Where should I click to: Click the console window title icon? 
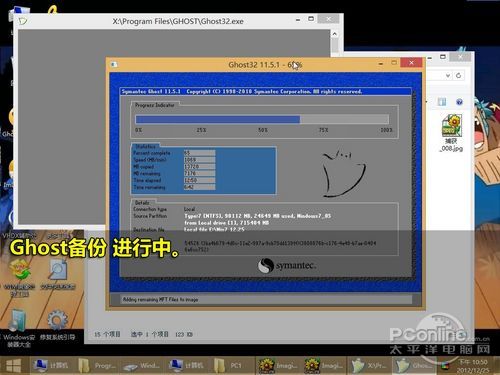(x=23, y=21)
